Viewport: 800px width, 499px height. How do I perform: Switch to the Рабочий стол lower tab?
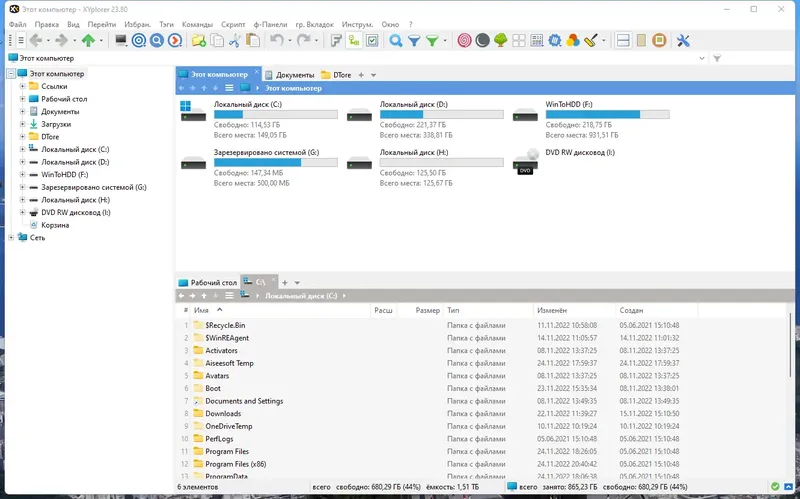pos(208,282)
